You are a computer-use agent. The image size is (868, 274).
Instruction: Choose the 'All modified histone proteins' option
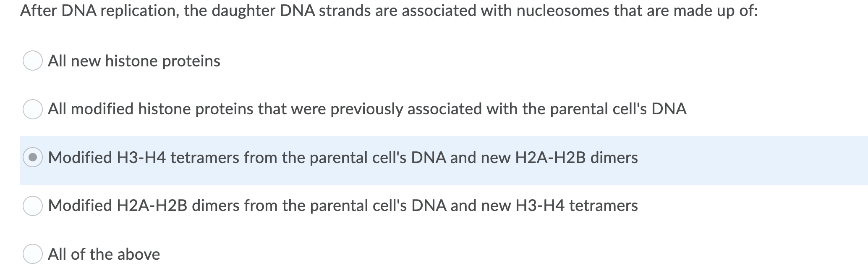coord(34,109)
